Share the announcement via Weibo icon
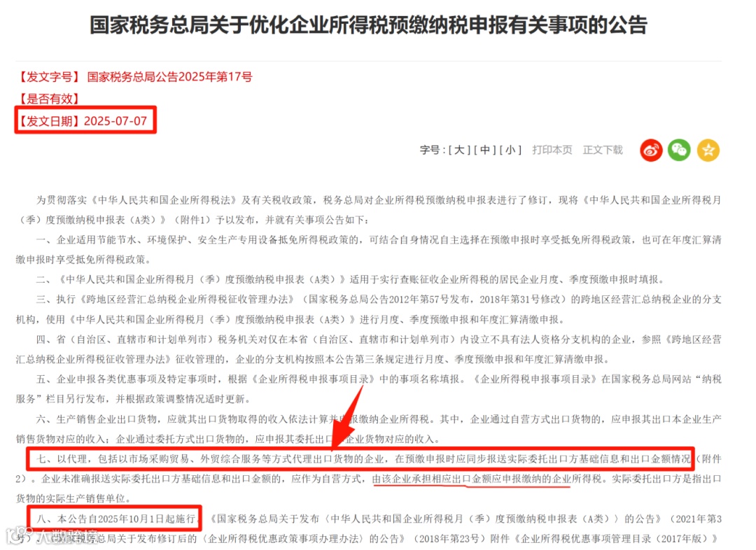This screenshot has width=756, height=550. (651, 150)
